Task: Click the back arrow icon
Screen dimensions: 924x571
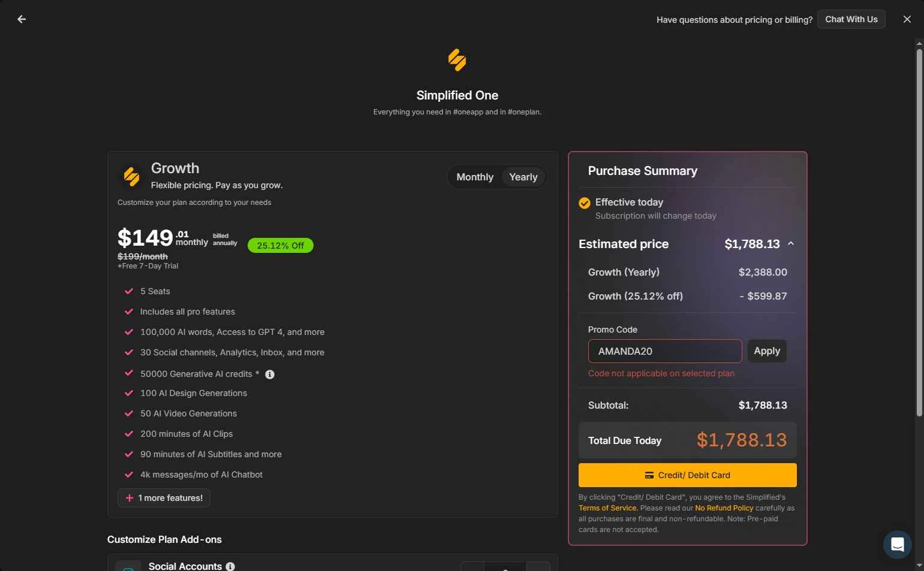Action: click(x=22, y=19)
